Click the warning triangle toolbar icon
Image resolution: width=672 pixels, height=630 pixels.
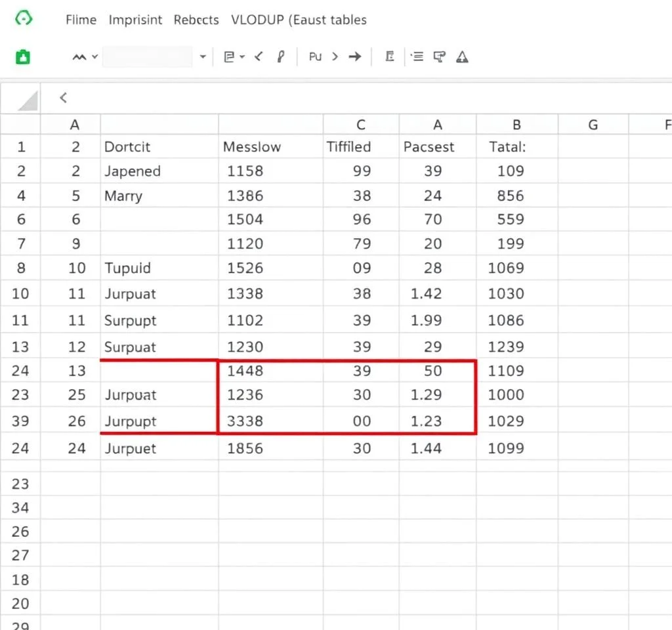tap(462, 57)
